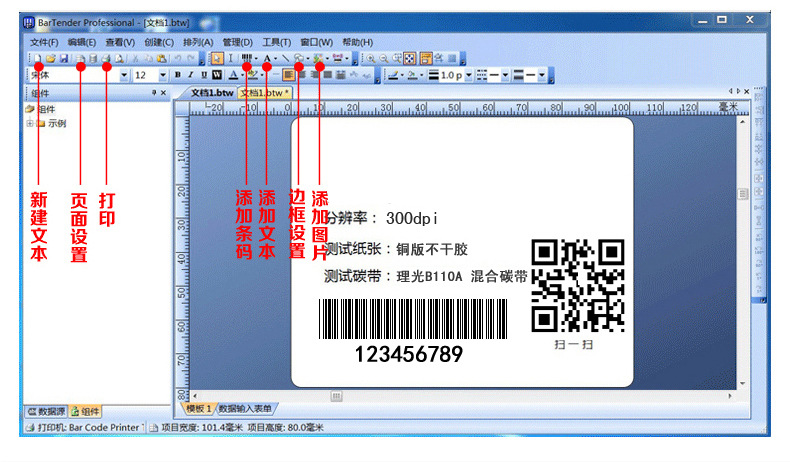
Task: Switch to modified 文档1.btw * tab
Action: click(x=265, y=93)
